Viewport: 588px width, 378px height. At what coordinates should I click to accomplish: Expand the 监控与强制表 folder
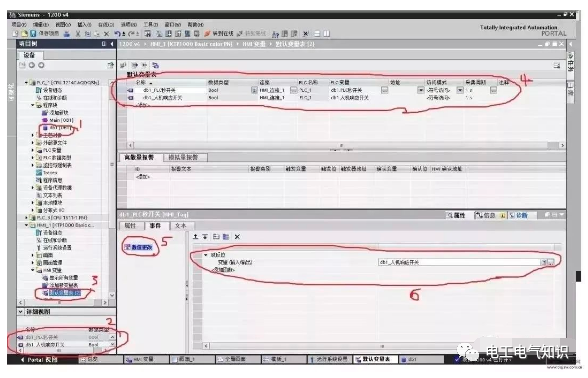point(33,165)
